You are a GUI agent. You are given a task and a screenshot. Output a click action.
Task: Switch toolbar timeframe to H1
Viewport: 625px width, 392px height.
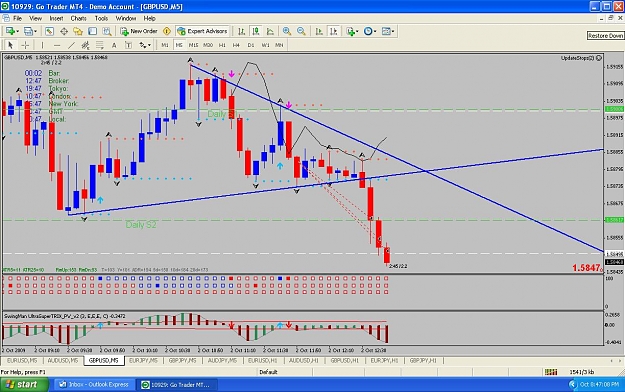(222, 45)
